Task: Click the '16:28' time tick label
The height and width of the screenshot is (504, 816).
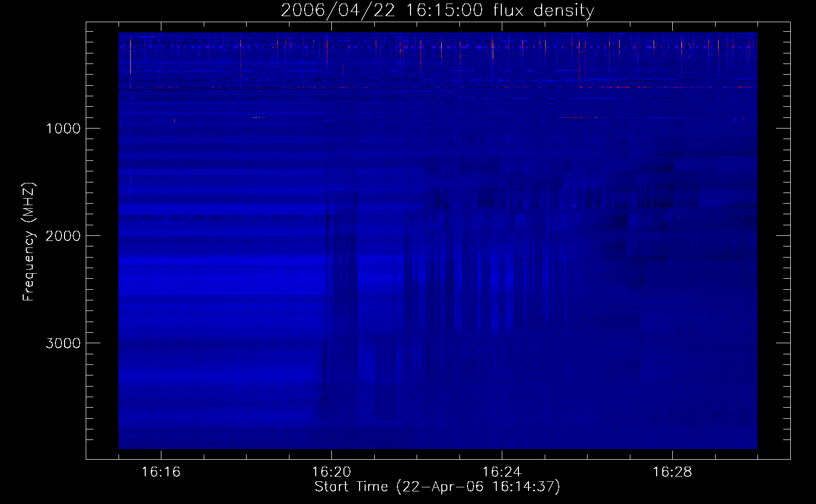Action: point(672,472)
